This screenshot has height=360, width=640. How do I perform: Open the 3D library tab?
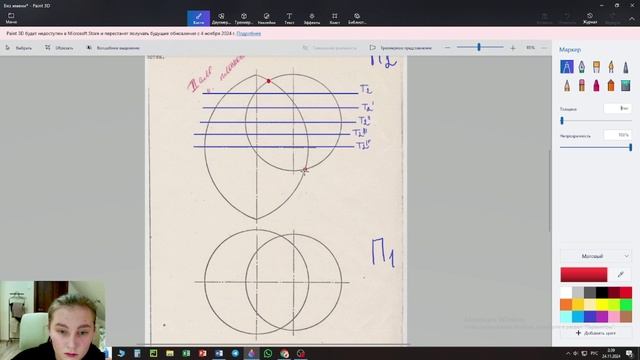pos(357,18)
